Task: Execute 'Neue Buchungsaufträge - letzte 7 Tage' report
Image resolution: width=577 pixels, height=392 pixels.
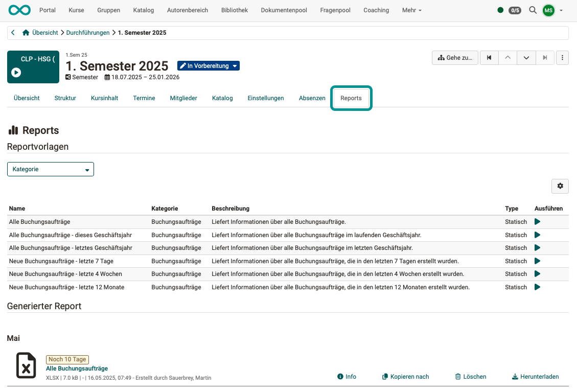Action: tap(537, 261)
